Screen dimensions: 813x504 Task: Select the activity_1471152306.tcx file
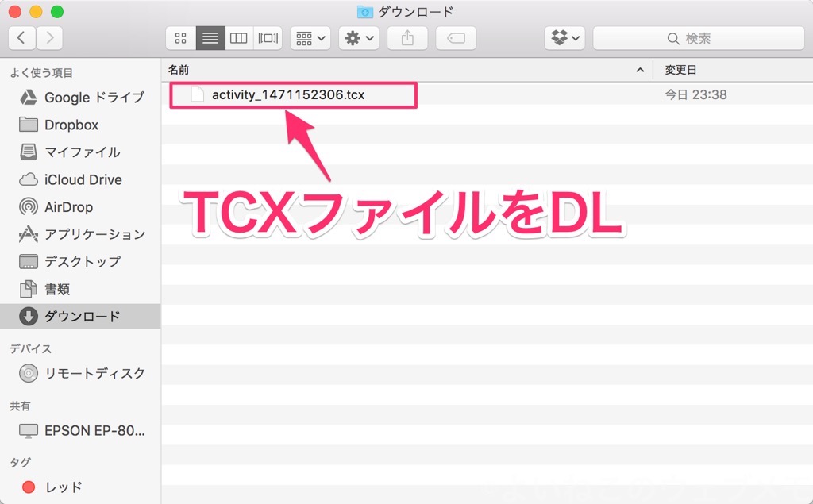point(287,95)
